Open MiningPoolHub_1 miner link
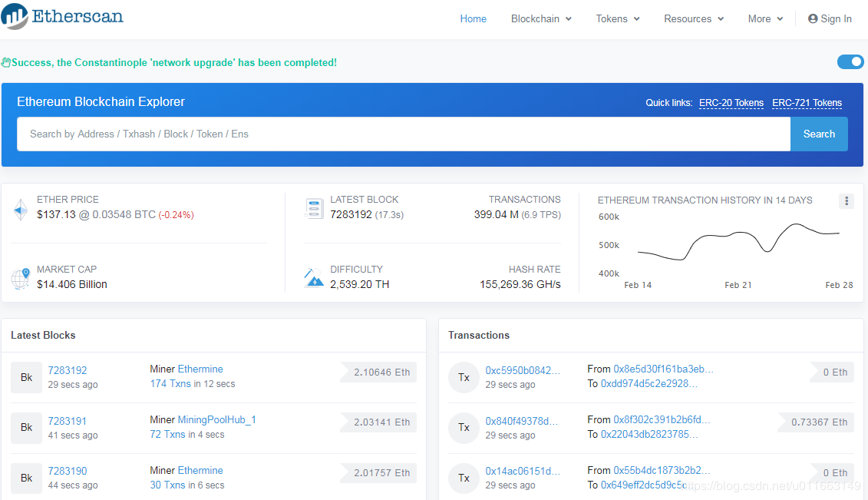Screen dimensions: 868x500 click(217, 419)
